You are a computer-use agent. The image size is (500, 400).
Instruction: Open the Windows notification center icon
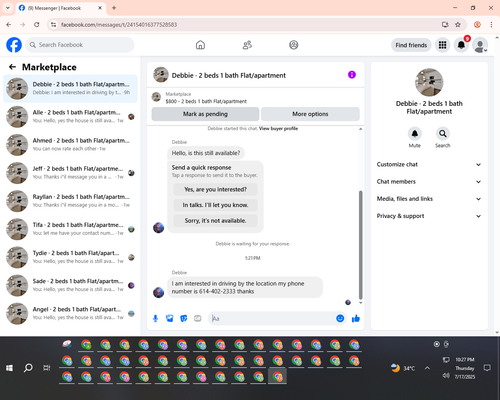(487, 368)
